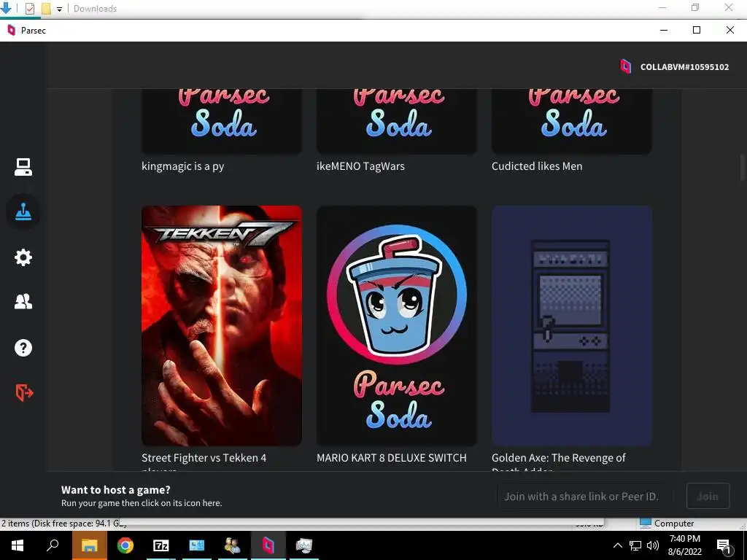747x560 pixels.
Task: Click 'Golden Axe: The Revenge of' title
Action: 558,458
